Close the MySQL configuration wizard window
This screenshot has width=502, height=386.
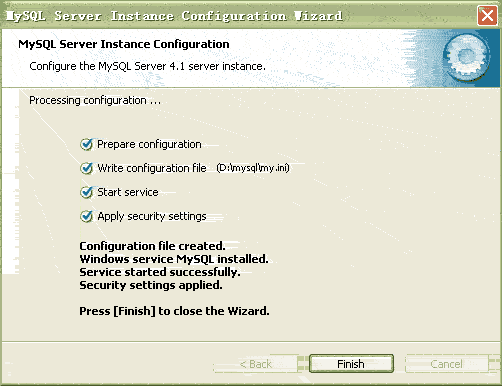(487, 15)
